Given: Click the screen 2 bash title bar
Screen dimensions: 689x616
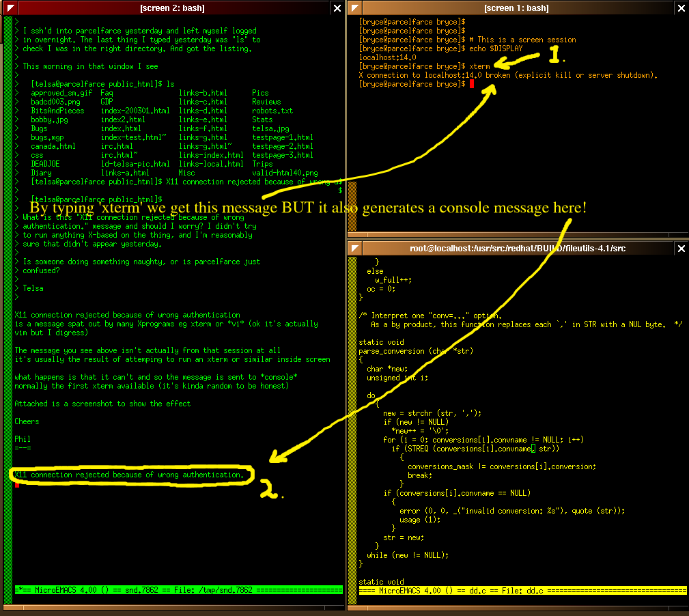Looking at the screenshot, I should [x=171, y=8].
